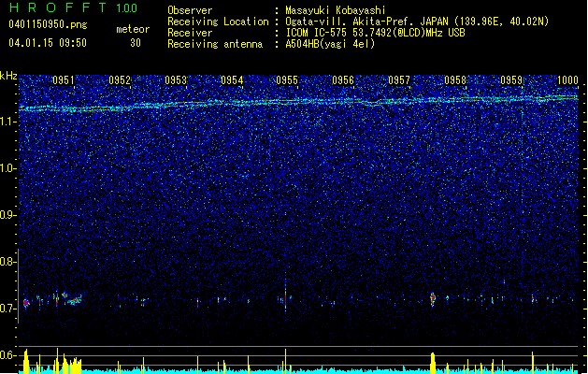588x374 pixels.
Task: Click the observer name Masayuki Kobayashi
Action: pos(336,10)
